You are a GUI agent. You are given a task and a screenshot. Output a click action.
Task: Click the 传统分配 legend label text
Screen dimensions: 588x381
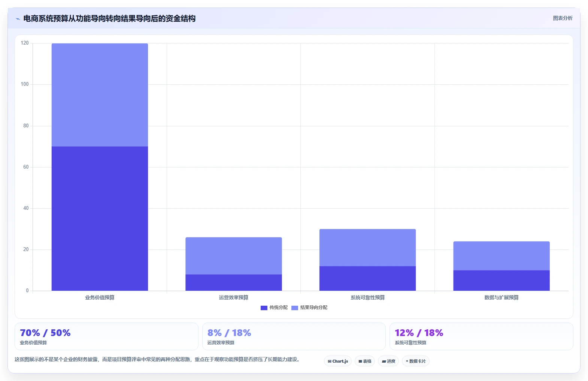(x=279, y=308)
